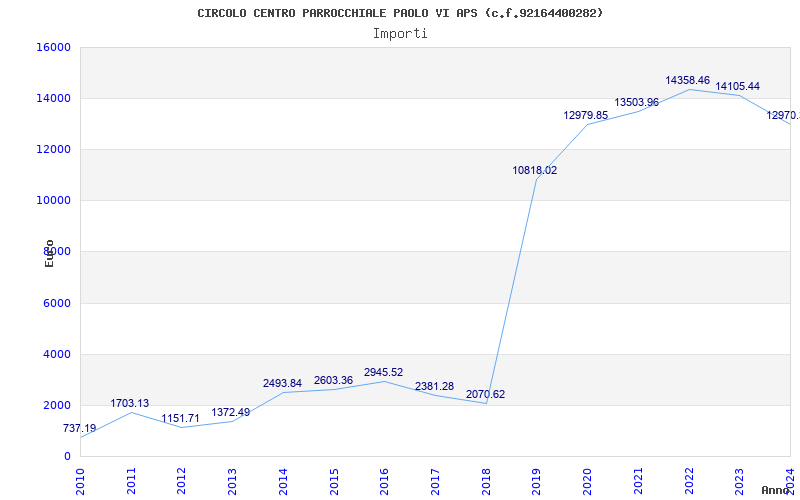
Task: Click the 2022 x-axis year label
Action: click(689, 482)
